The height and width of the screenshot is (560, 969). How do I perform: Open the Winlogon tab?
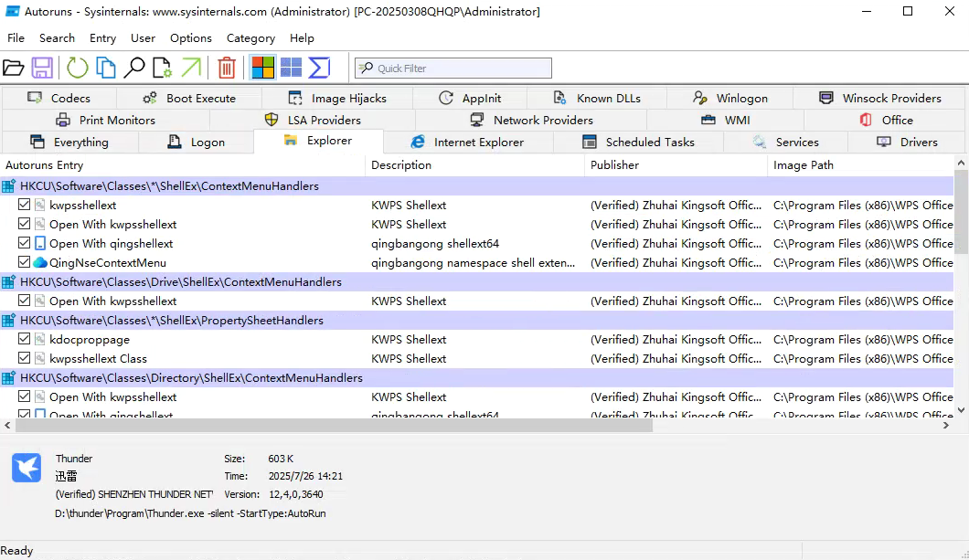729,98
